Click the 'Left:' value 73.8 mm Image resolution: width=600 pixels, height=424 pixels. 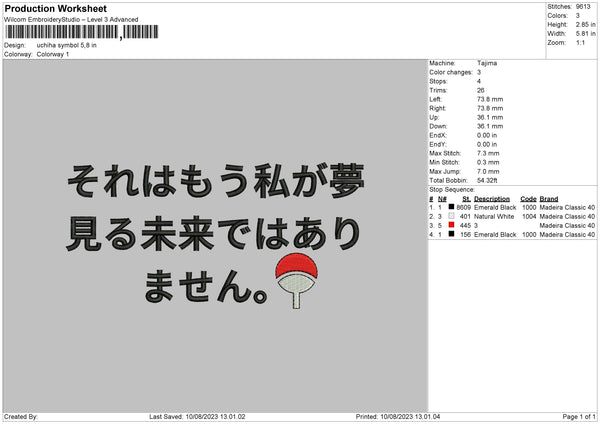click(x=490, y=99)
